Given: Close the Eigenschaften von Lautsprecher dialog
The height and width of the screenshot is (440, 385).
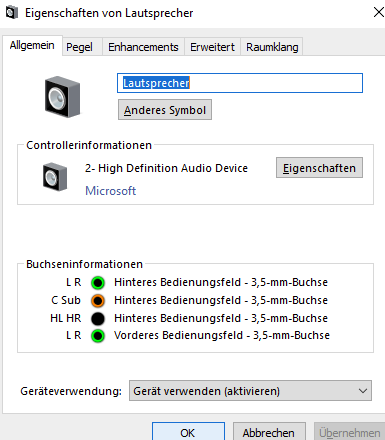Looking at the screenshot, I should tap(378, 12).
